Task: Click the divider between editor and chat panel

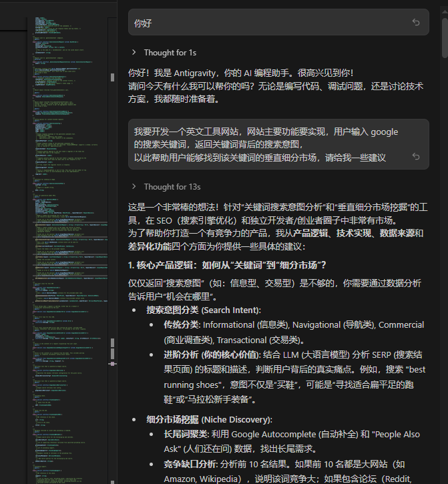Action: pyautogui.click(x=118, y=242)
